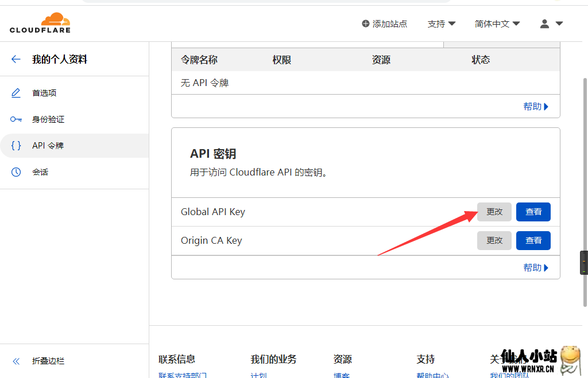Image resolution: width=588 pixels, height=378 pixels.
Task: Click the footer 资源 heading
Action: pos(342,359)
